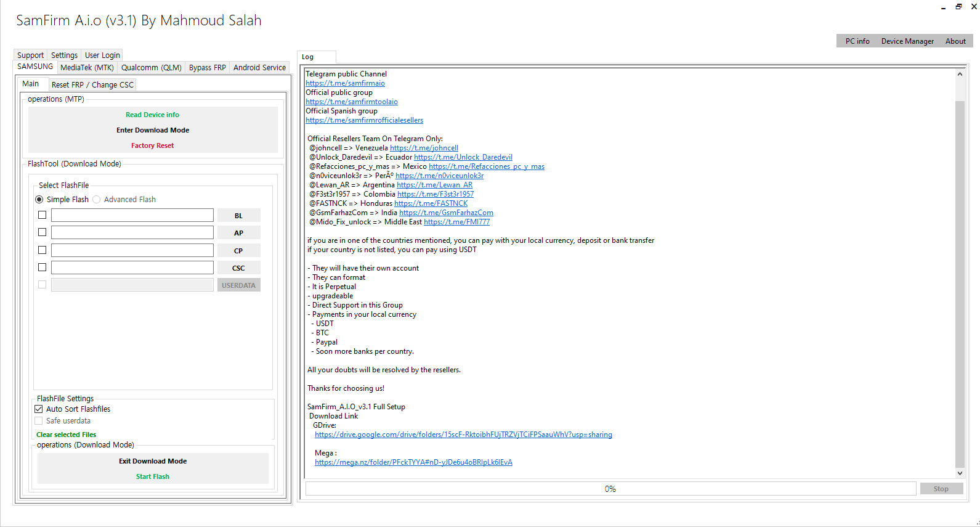980x527 pixels.
Task: Tick the BL file checkbox
Action: coord(43,215)
